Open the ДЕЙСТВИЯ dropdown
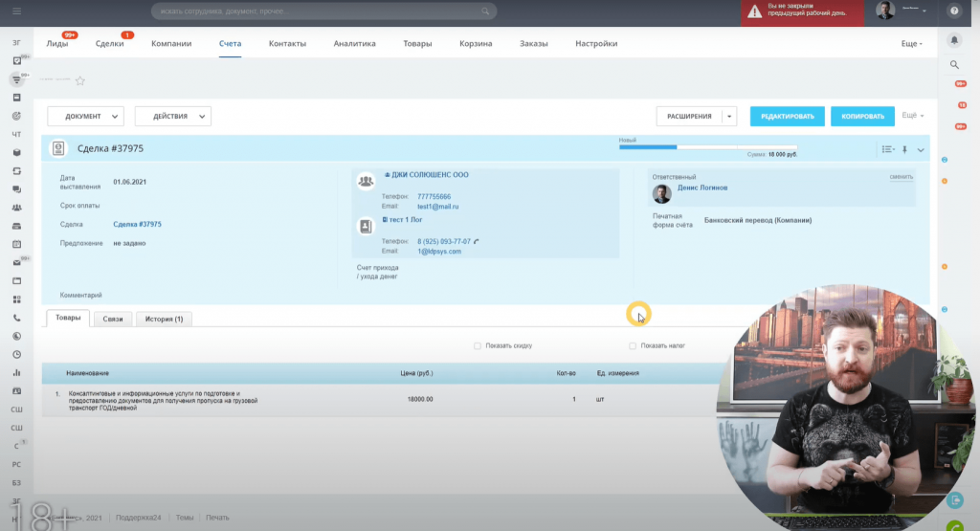The height and width of the screenshot is (531, 980). click(x=173, y=116)
